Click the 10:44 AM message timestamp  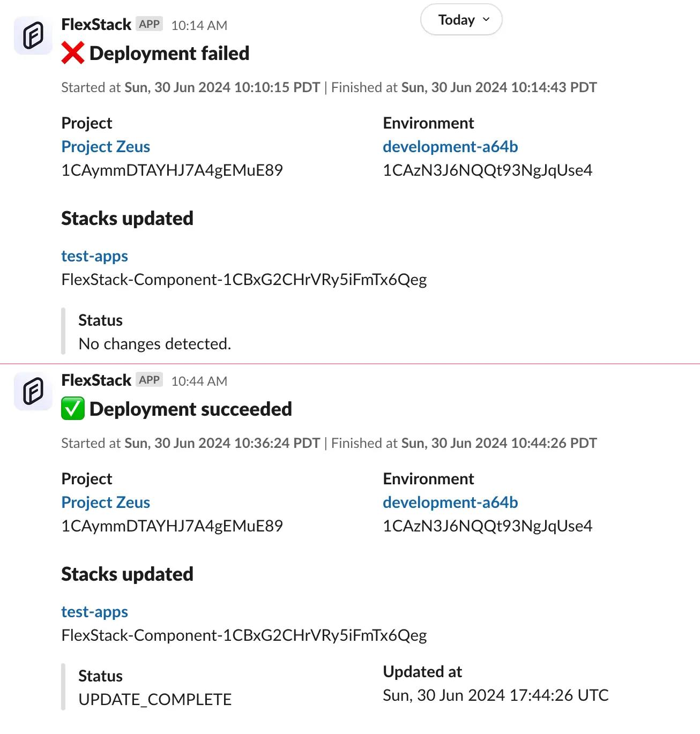199,381
